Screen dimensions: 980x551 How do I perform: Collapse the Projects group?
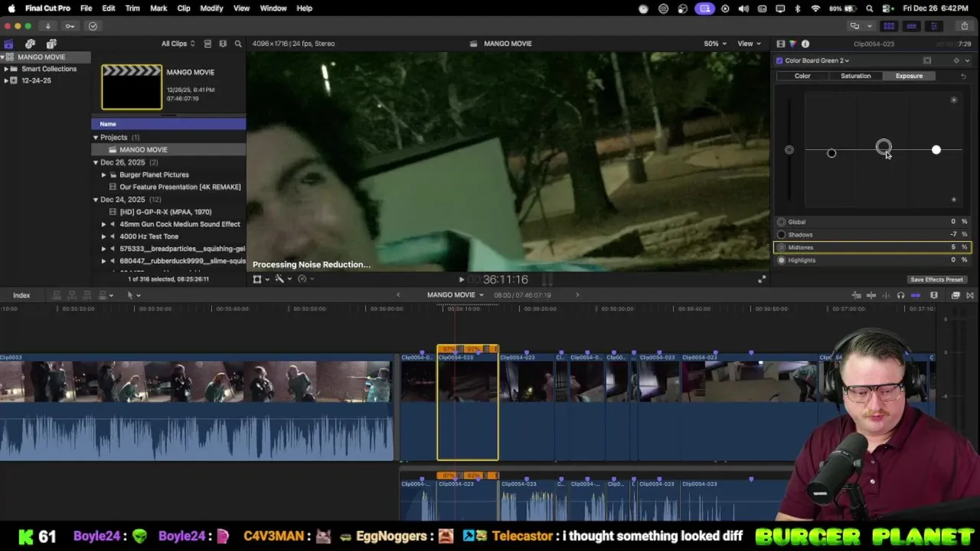tap(96, 138)
